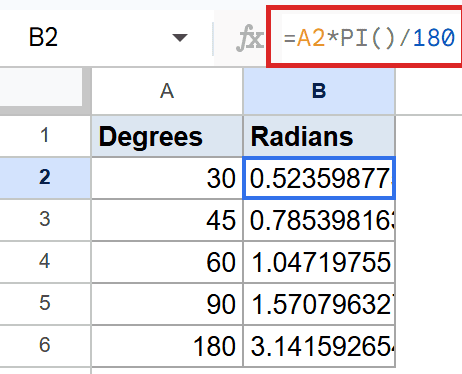This screenshot has width=462, height=374.
Task: Select cell containing 45 degrees
Action: [167, 220]
